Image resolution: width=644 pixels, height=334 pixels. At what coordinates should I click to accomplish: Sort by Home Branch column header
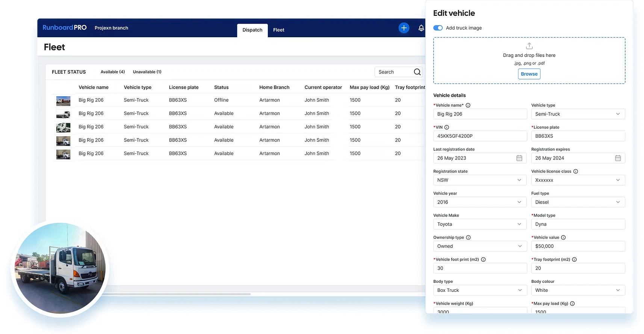pos(274,87)
